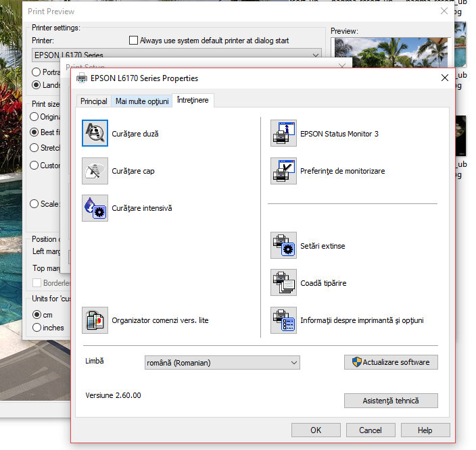Launch Curățare intensivă power cleaning icon
Viewport: 476px width, 450px height.
tap(95, 208)
